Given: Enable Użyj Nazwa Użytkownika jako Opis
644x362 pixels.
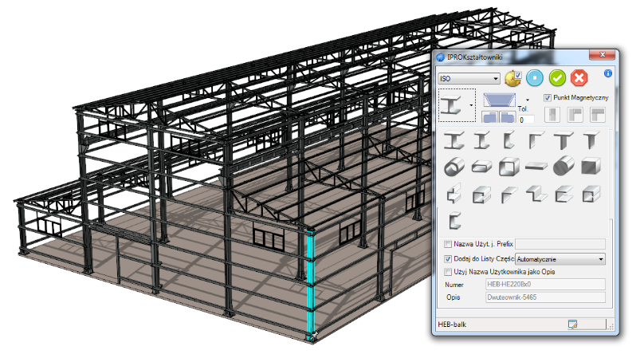Looking at the screenshot, I should tap(447, 272).
